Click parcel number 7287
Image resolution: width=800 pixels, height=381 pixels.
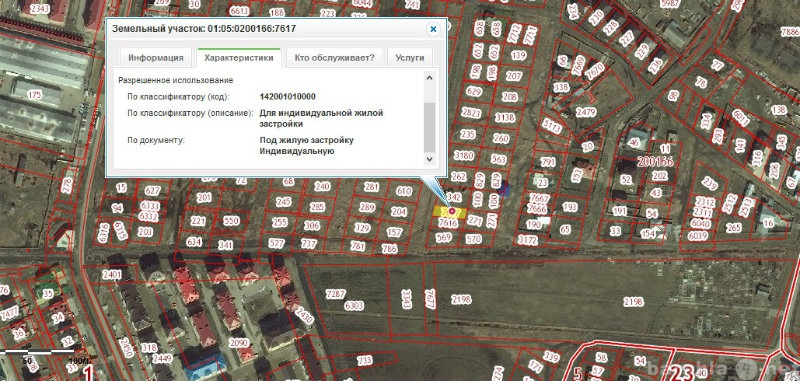click(336, 294)
